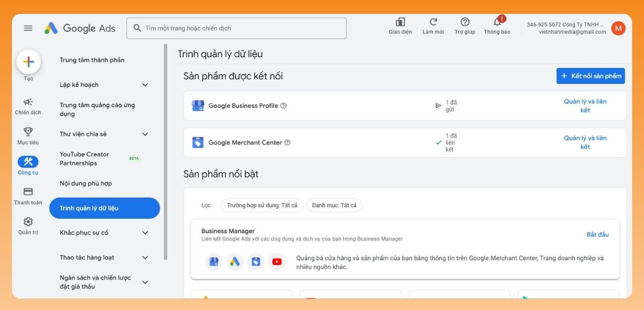This screenshot has height=310, width=644.
Task: Click the Làm mới refresh icon
Action: point(433,22)
